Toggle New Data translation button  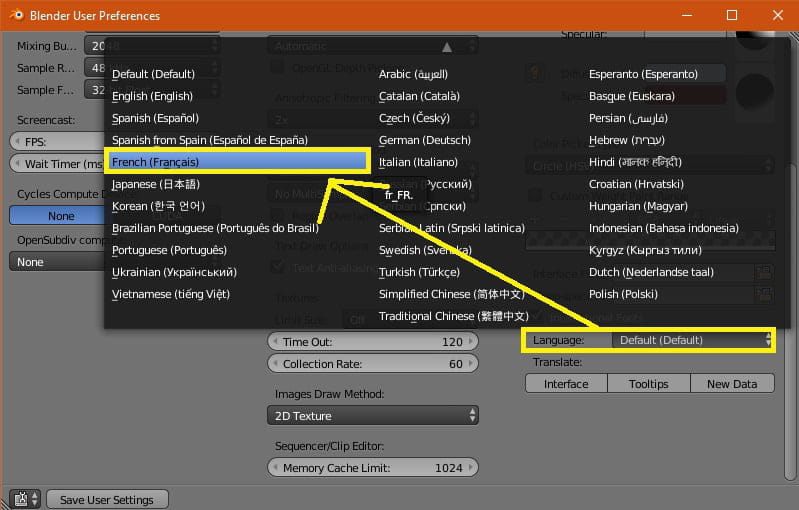tap(732, 384)
